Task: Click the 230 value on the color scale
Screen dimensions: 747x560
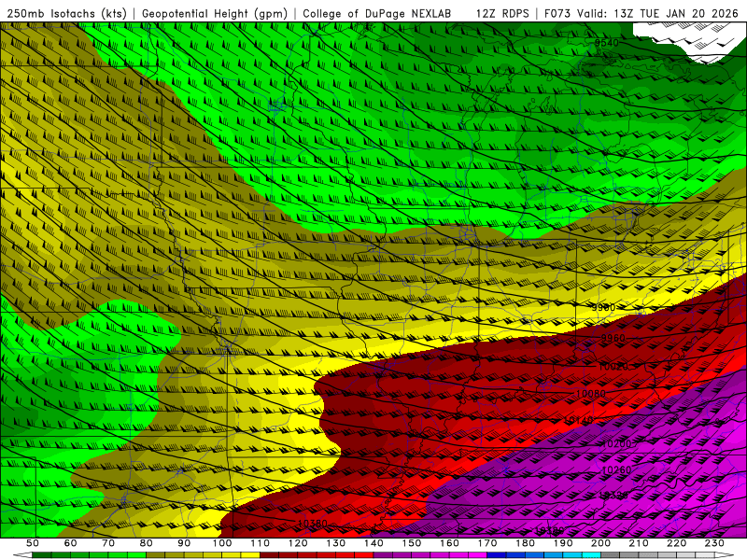Action: (715, 543)
